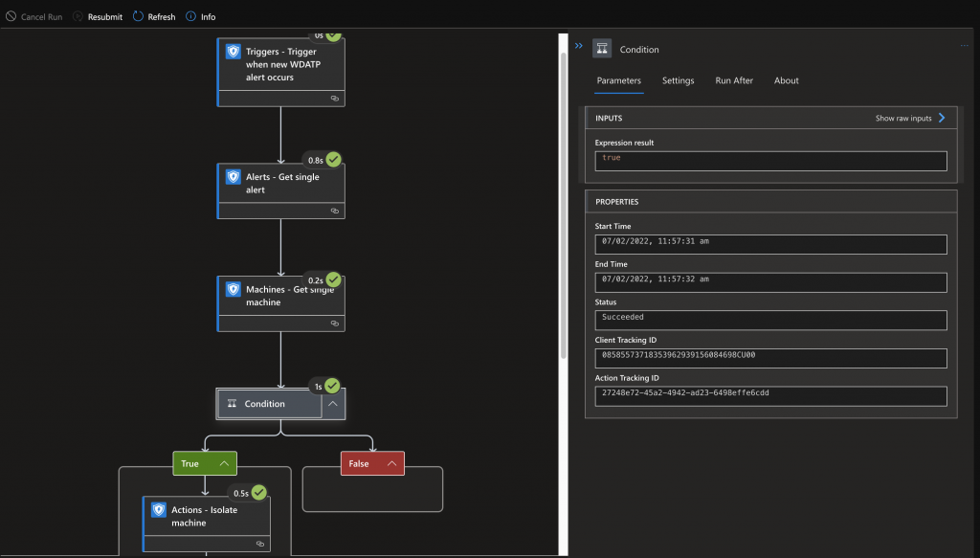Open the Info icon in toolbar

point(190,16)
